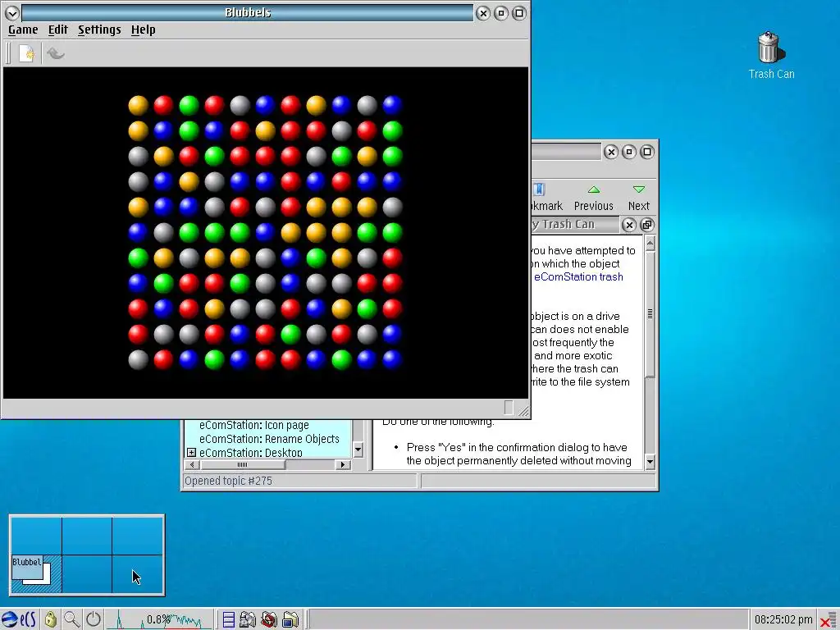Minimize the Blubbels window

point(501,13)
